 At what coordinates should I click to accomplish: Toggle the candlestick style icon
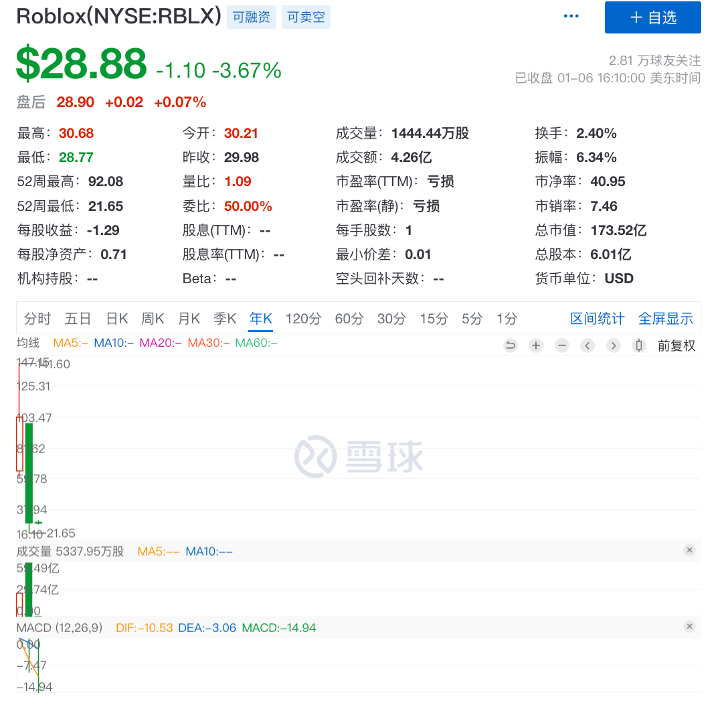click(x=639, y=345)
